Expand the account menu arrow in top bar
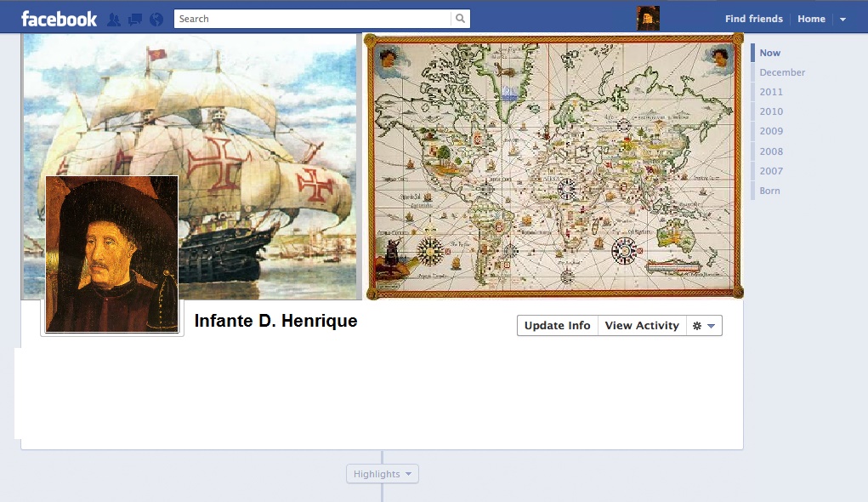Viewport: 868px width, 502px height. coord(842,19)
